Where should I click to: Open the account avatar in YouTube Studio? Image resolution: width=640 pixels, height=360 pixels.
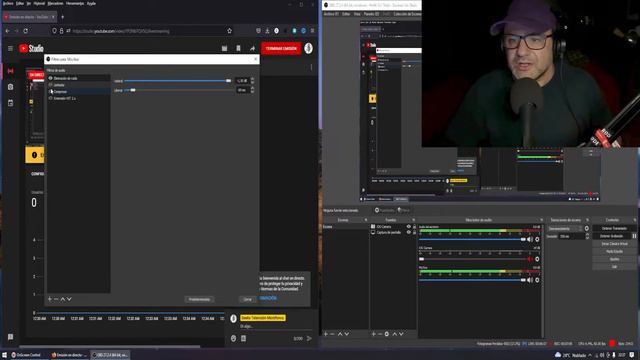309,48
